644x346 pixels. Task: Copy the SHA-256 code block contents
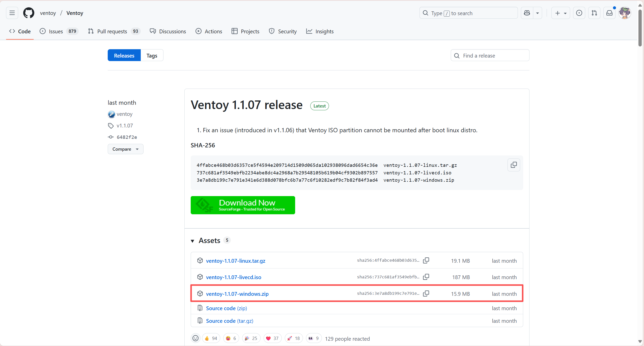tap(514, 165)
